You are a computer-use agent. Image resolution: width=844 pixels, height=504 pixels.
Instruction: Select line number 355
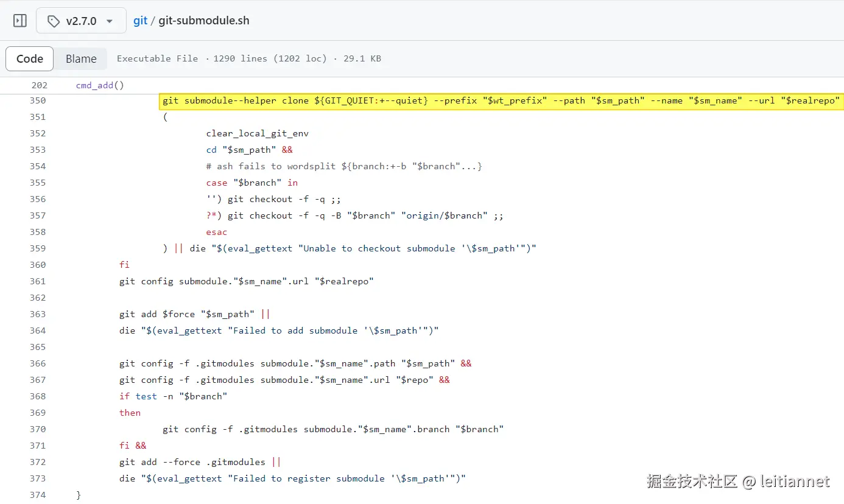tap(38, 183)
